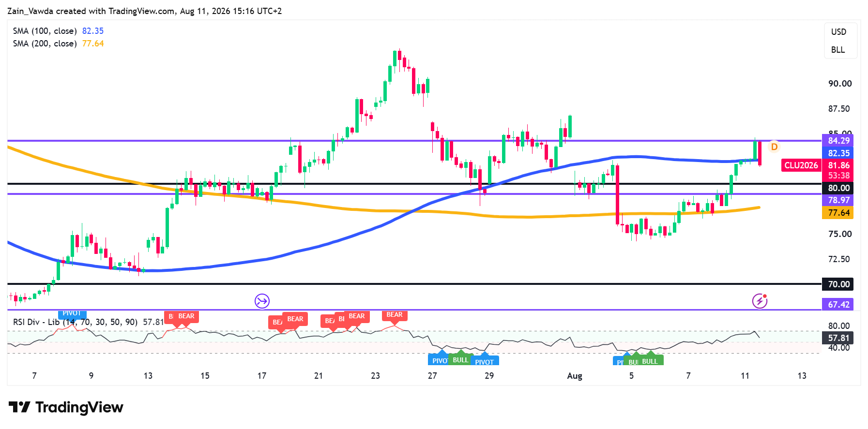Click the 40.00 RSI axis label
Viewport: 868px width, 429px height.
[839, 348]
